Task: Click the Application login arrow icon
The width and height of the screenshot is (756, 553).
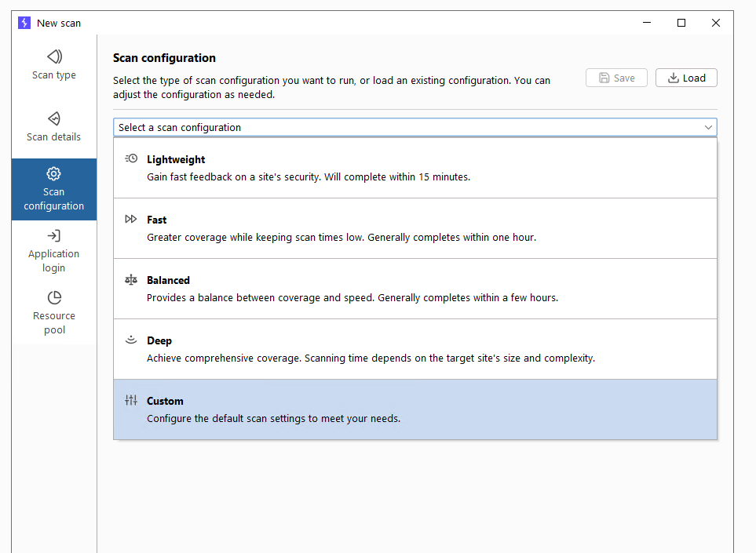Action: point(54,235)
